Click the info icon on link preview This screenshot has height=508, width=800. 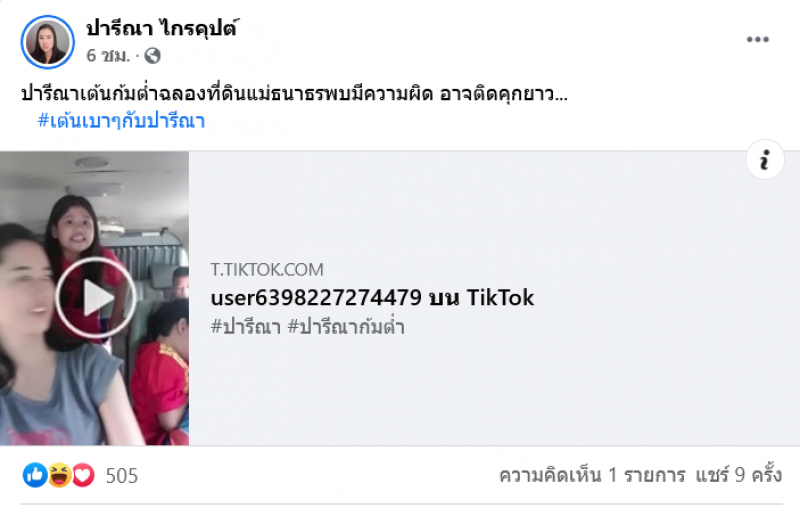[764, 160]
